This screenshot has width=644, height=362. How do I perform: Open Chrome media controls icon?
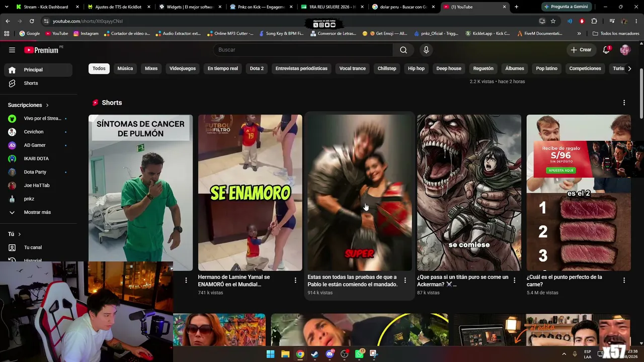click(x=612, y=21)
